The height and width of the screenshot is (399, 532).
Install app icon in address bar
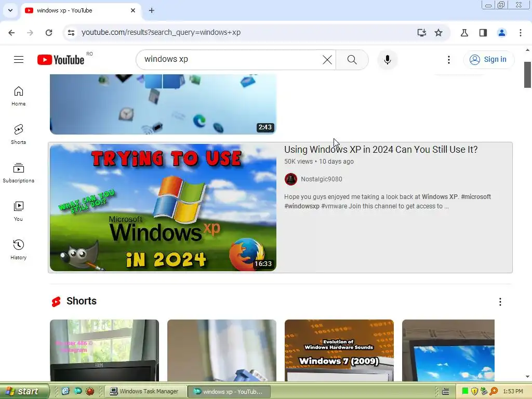coord(421,33)
